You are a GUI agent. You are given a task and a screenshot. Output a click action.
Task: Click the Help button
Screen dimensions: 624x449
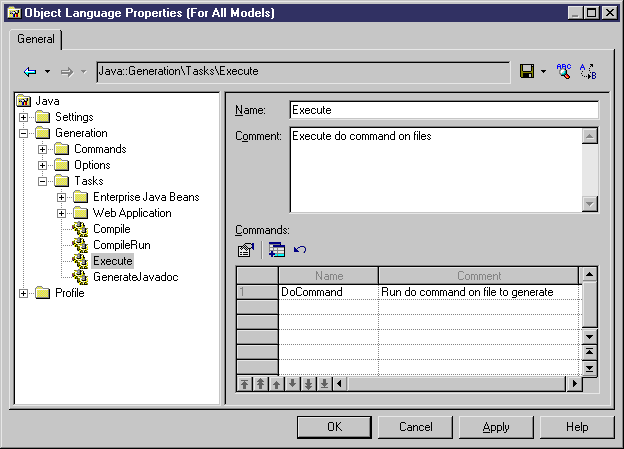tap(577, 427)
